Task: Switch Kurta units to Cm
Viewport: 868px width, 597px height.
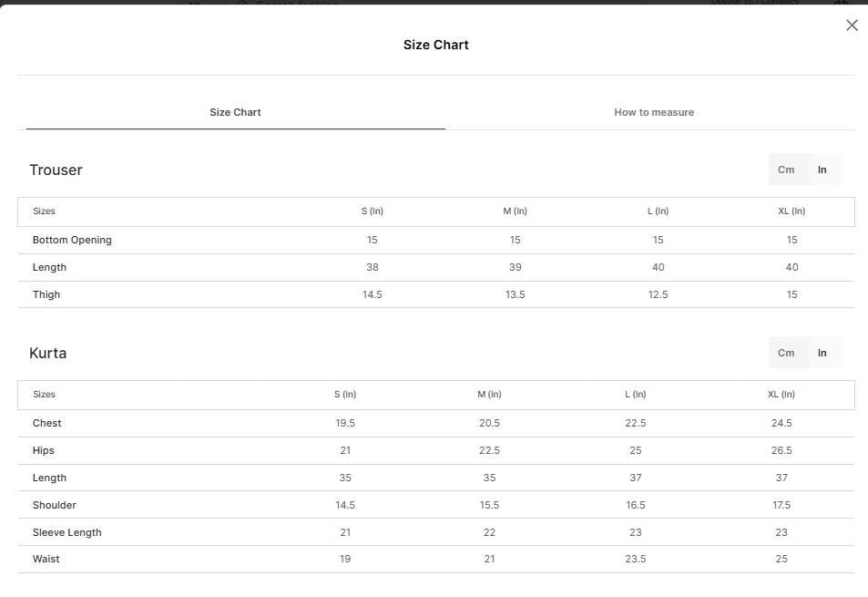Action: point(786,353)
